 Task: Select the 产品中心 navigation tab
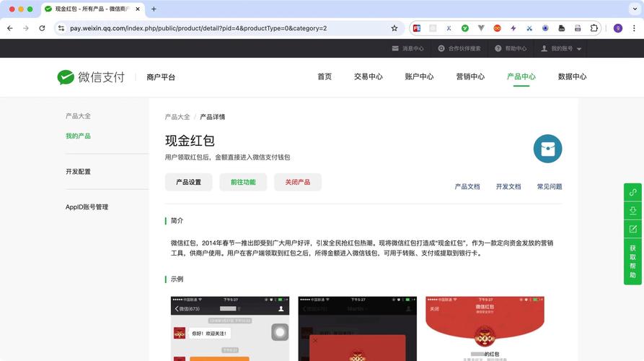coord(521,77)
